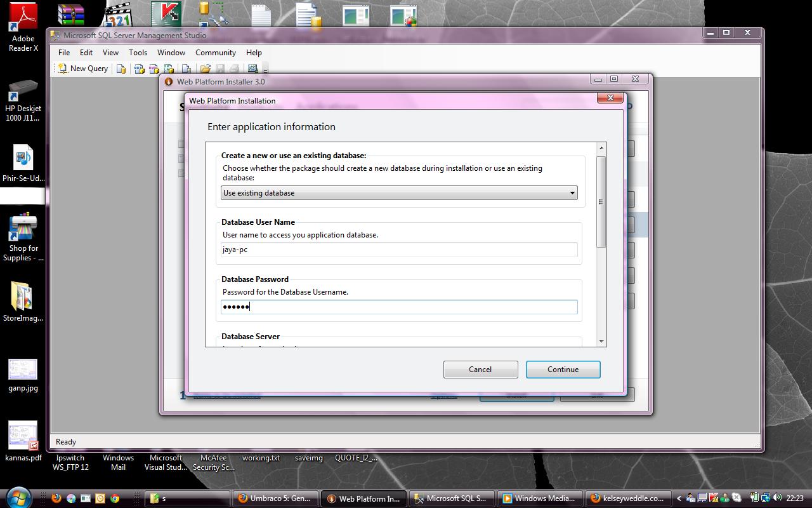Image resolution: width=812 pixels, height=508 pixels.
Task: Select the kannas.pdf desktop file
Action: 23,441
